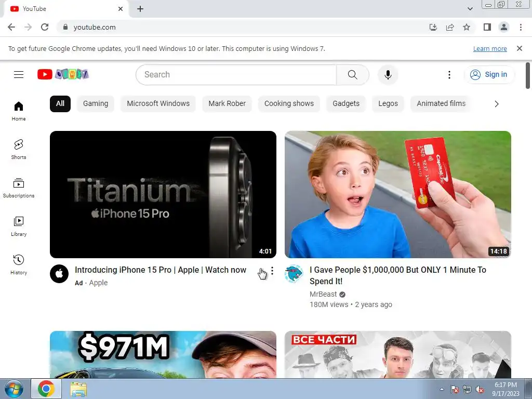Select the Gadgets chip
This screenshot has height=399, width=532.
click(x=346, y=103)
